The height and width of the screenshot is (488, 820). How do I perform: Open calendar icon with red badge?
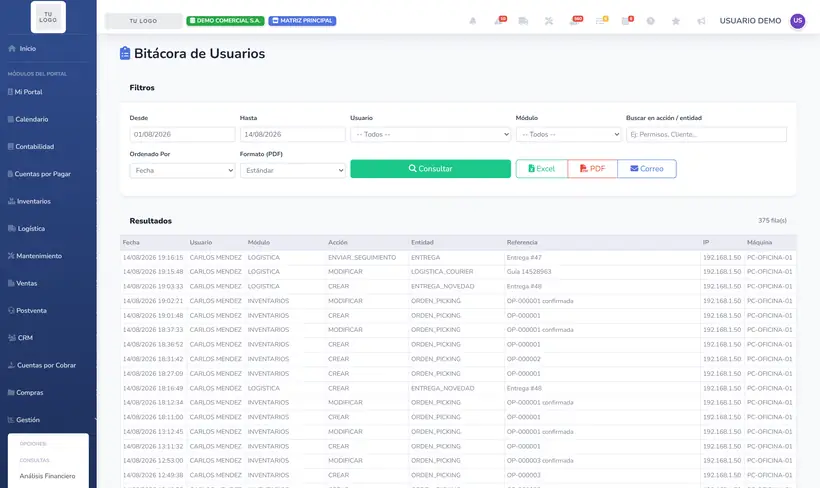(x=627, y=20)
